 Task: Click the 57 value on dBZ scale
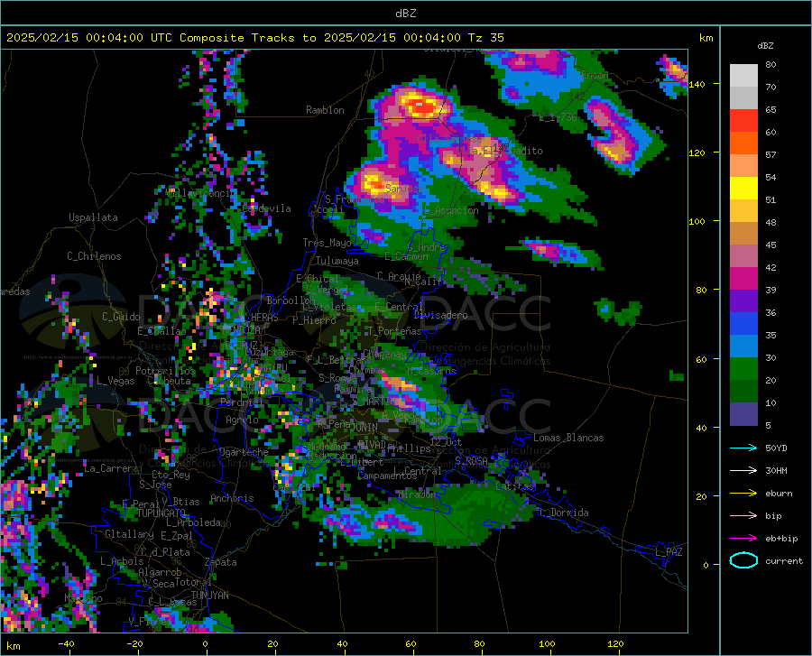pyautogui.click(x=770, y=154)
